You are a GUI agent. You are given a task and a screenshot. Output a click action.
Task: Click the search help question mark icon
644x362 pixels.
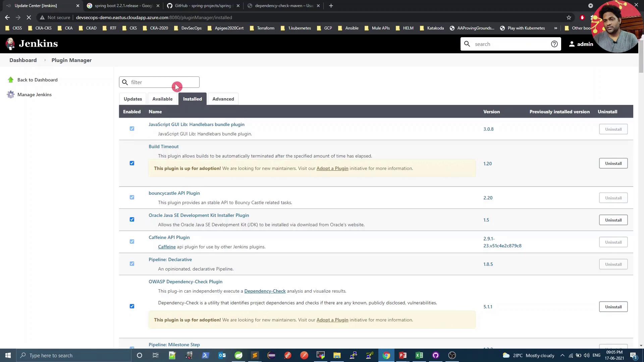pyautogui.click(x=554, y=44)
